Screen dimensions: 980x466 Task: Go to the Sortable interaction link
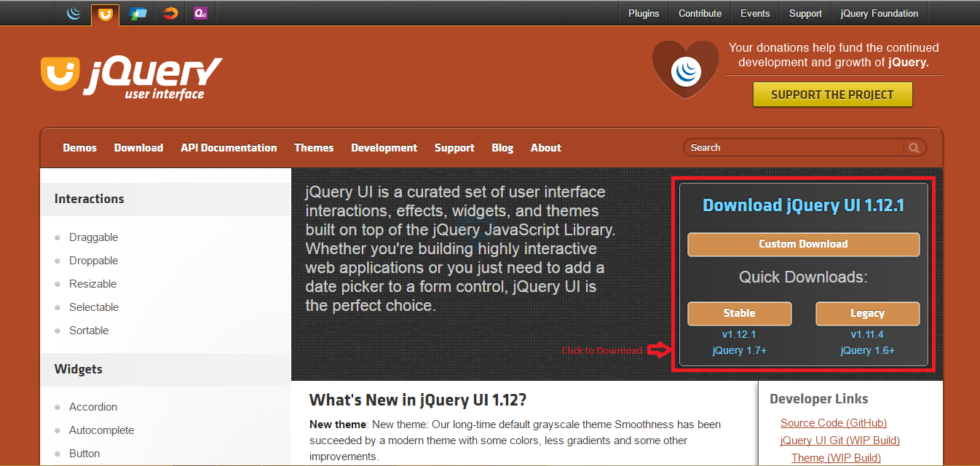[89, 331]
